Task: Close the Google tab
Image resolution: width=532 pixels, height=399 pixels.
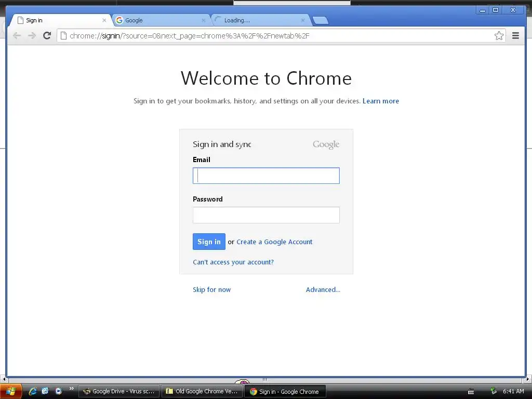Action: [204, 20]
